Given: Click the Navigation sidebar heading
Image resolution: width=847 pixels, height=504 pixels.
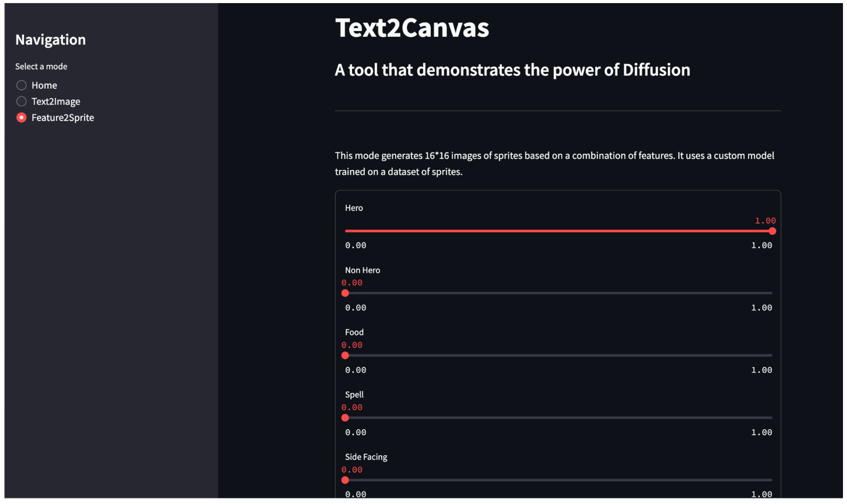Looking at the screenshot, I should tap(51, 40).
